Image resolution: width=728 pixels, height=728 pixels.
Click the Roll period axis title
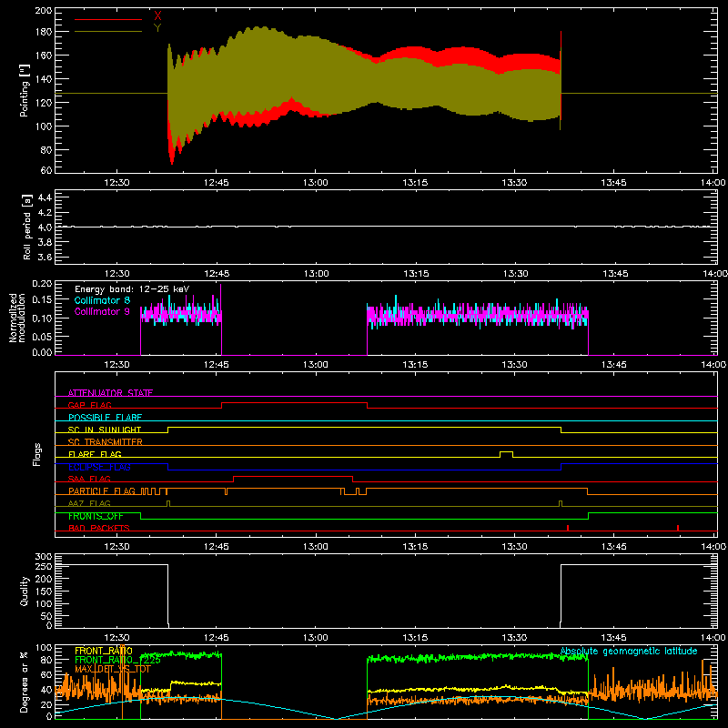26,227
